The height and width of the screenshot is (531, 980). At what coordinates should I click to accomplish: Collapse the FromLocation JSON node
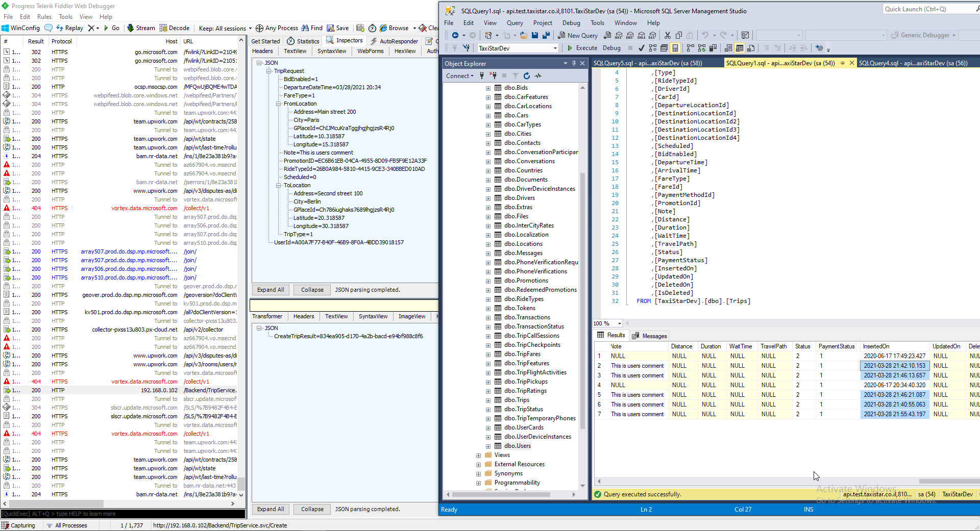(279, 104)
